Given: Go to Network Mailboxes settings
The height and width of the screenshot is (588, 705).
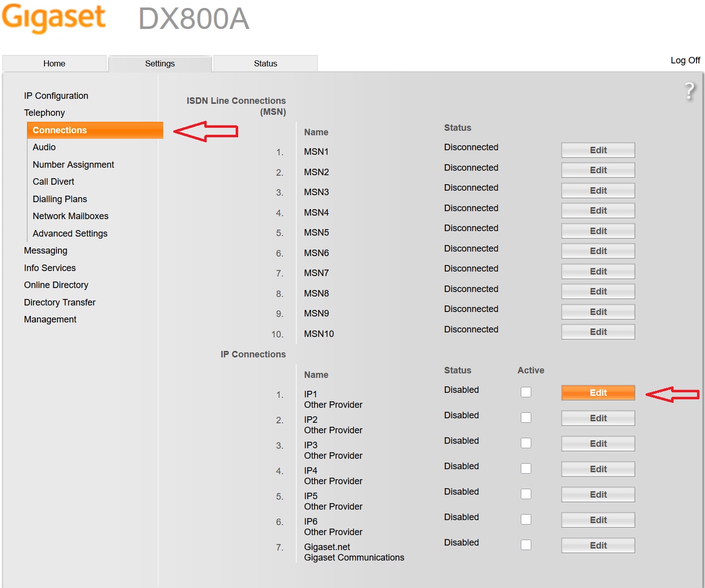Looking at the screenshot, I should pos(70,216).
